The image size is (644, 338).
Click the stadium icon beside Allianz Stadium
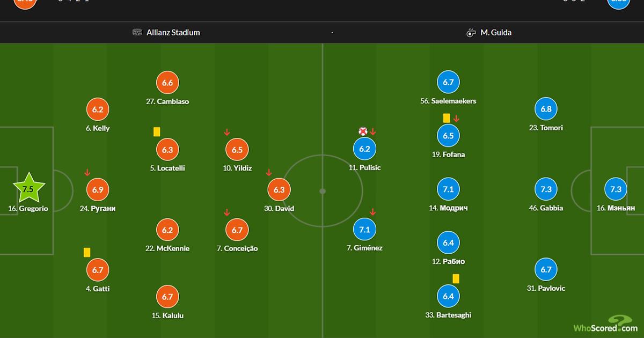click(137, 32)
